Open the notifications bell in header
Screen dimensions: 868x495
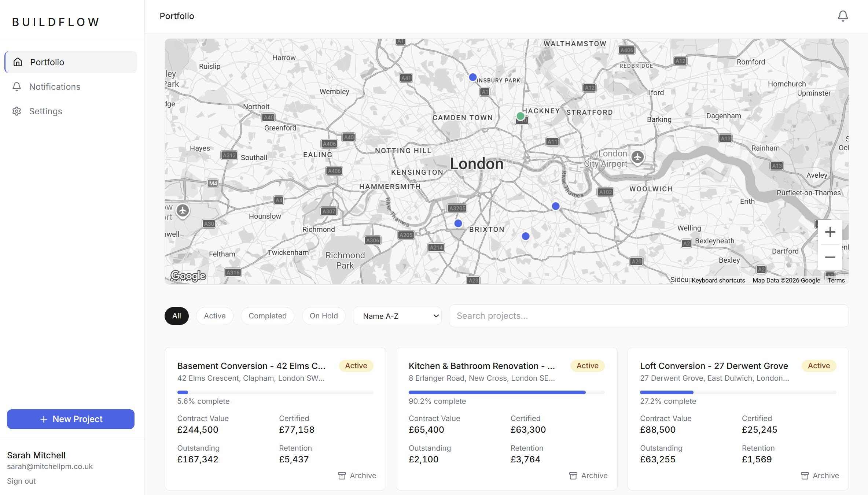pos(843,16)
